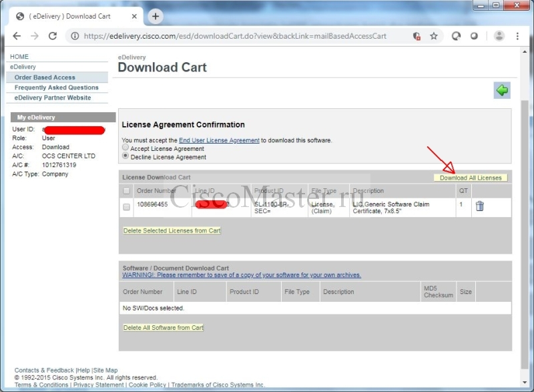The image size is (534, 392).
Task: Open the browser profile avatar
Action: (x=499, y=36)
